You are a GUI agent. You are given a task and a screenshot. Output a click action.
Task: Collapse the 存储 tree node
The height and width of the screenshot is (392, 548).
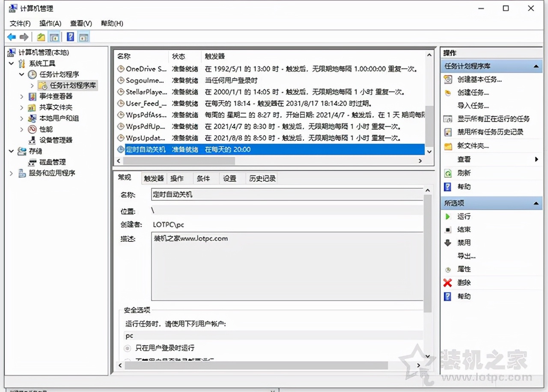click(x=11, y=151)
